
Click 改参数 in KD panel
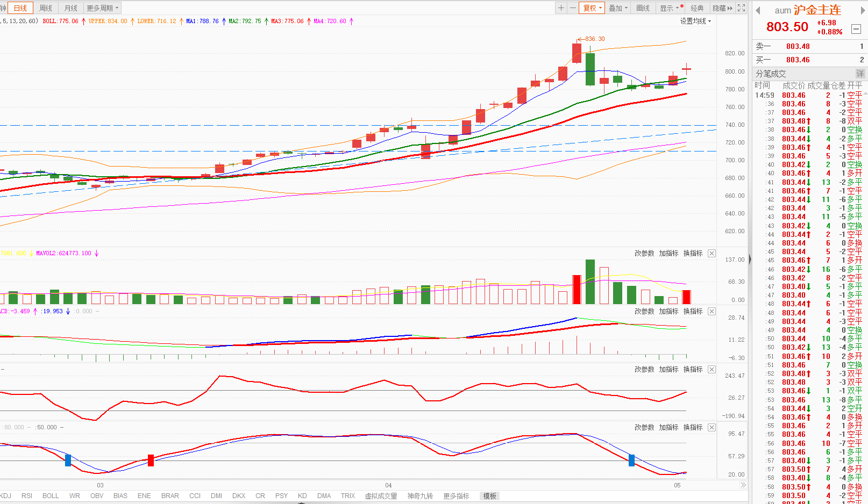(644, 427)
